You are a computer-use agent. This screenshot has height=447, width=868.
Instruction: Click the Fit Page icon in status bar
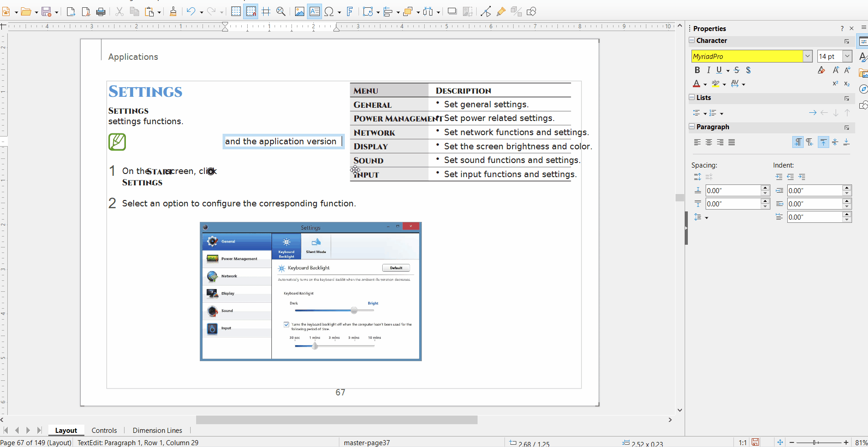pos(780,442)
